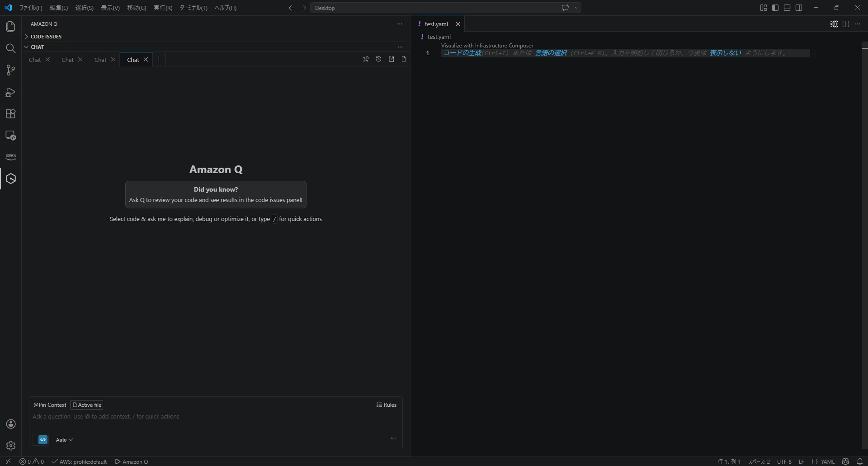
Task: Click the @Pin Context button
Action: coord(50,405)
